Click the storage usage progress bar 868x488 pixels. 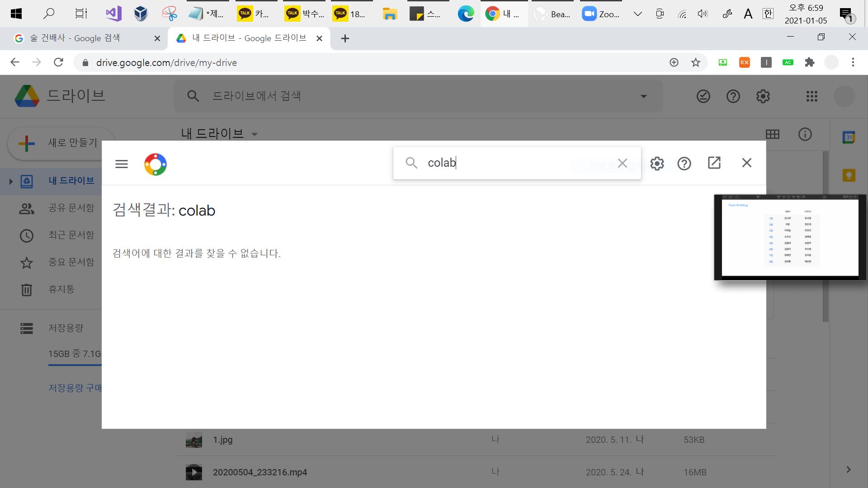pos(75,364)
